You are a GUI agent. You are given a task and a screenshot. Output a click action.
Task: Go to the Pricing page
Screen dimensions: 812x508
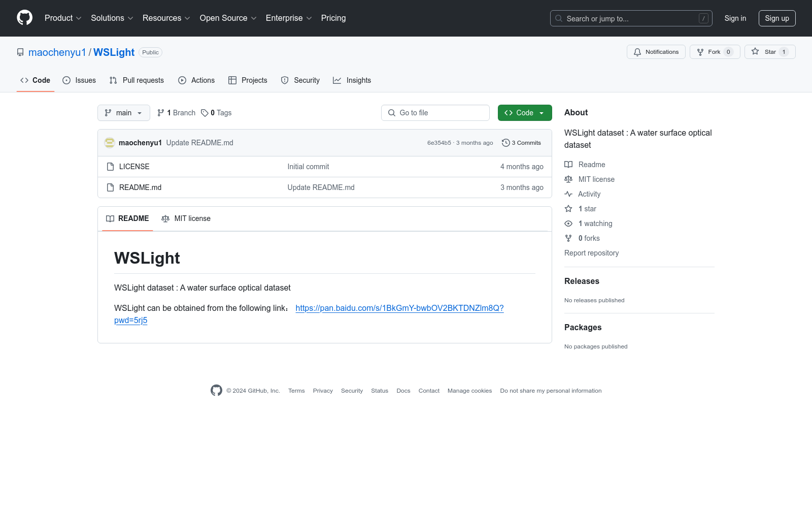point(333,18)
